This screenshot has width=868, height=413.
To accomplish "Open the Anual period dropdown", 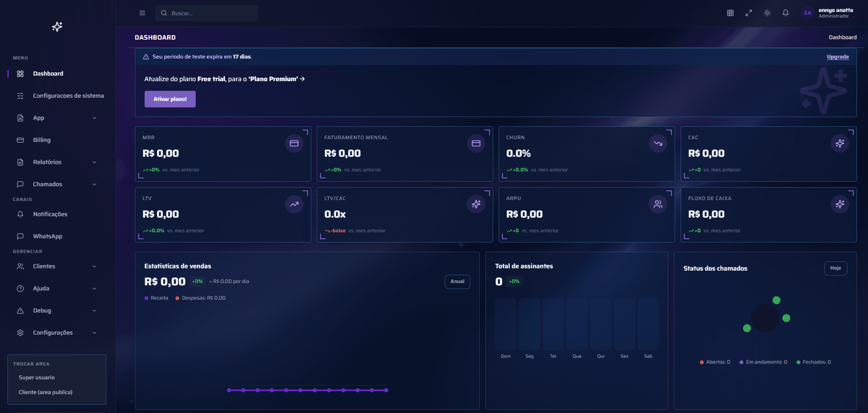I will coord(457,282).
